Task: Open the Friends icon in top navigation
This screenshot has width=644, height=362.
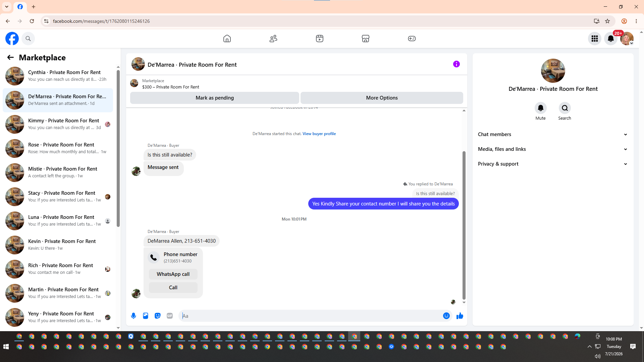Action: click(x=273, y=39)
